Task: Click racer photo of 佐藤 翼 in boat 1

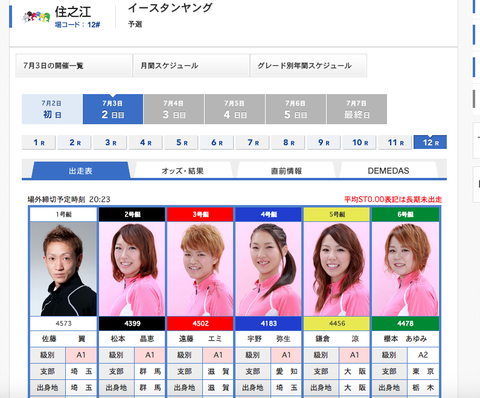Action: tap(63, 269)
